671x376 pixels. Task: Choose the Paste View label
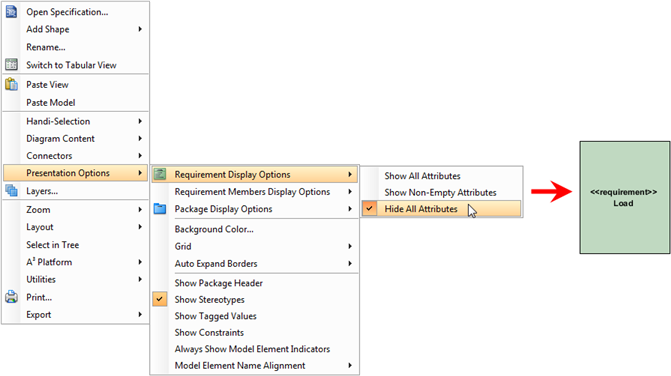tap(47, 85)
